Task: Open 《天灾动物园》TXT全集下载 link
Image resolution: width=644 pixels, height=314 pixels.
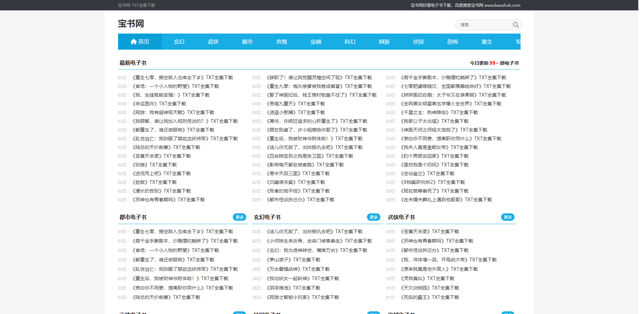Action: click(429, 288)
